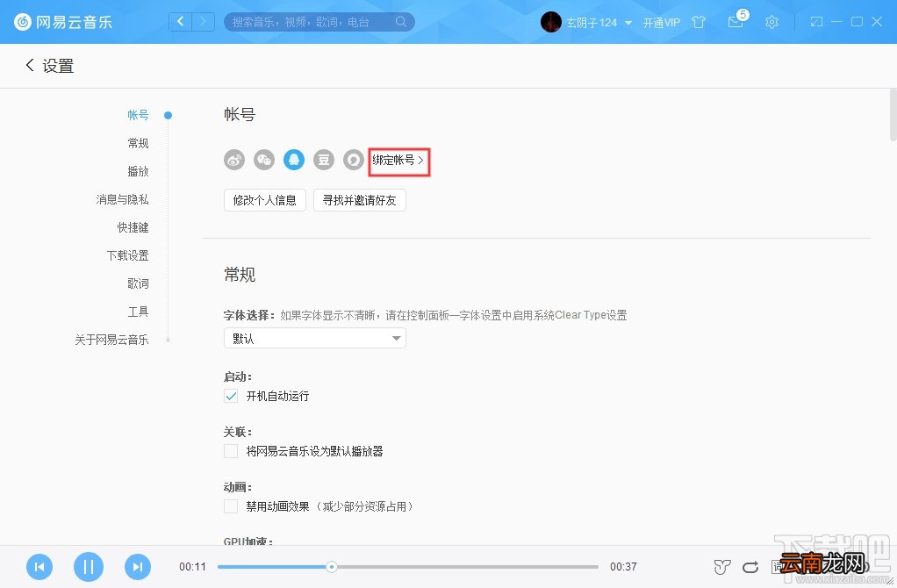Go forward with the header forward arrow
Screen dimensions: 897x588
click(x=203, y=22)
